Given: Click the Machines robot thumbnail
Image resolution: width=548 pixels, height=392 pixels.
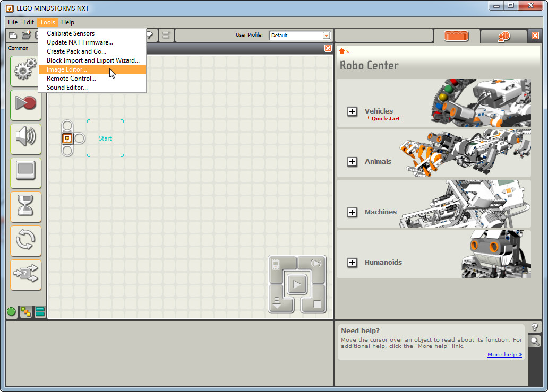Looking at the screenshot, I should (x=466, y=204).
